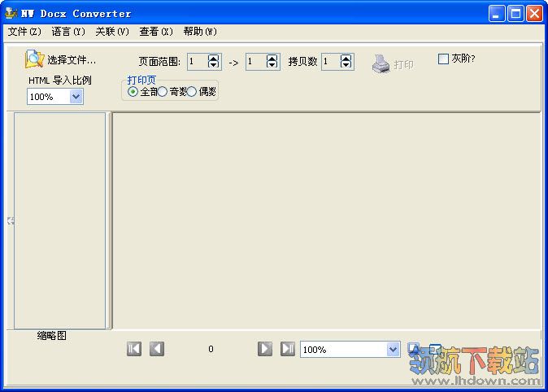Click the current page number 0
Screen dimensions: 548x392
[x=211, y=349]
